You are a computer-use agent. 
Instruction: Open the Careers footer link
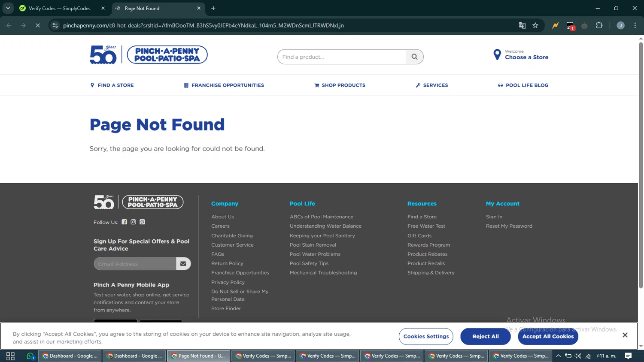pyautogui.click(x=220, y=226)
